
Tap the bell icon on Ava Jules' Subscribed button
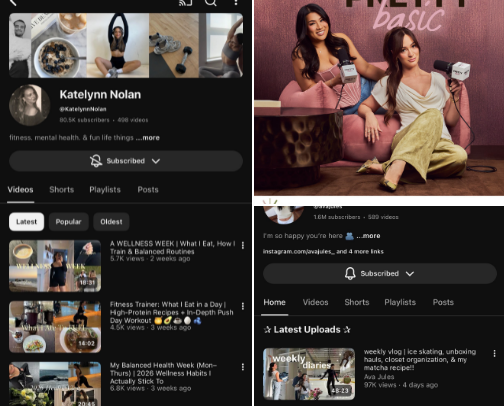tap(350, 273)
